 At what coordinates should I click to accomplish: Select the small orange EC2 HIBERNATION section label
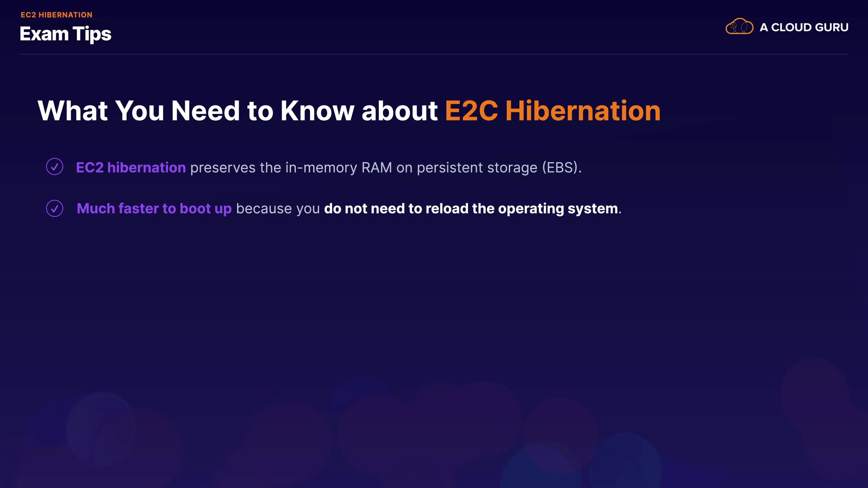pos(57,15)
